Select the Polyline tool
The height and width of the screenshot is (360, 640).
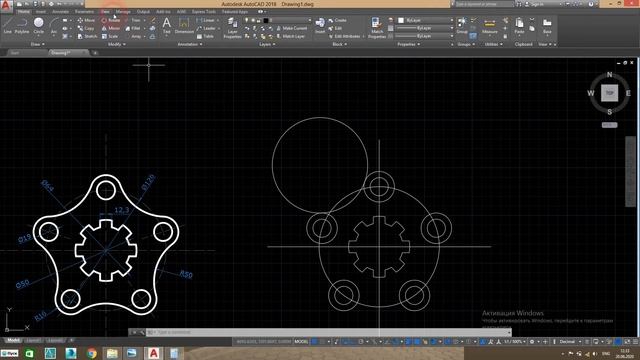click(x=22, y=25)
